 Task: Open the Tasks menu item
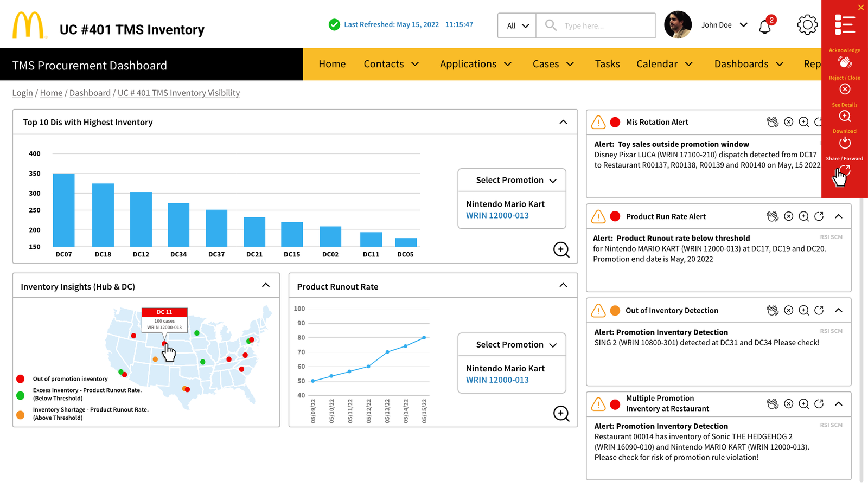point(607,64)
